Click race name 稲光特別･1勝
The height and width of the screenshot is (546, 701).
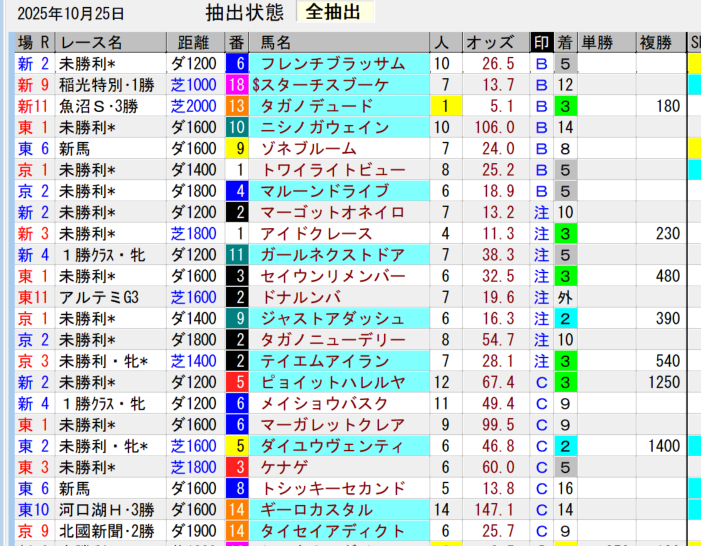[107, 85]
